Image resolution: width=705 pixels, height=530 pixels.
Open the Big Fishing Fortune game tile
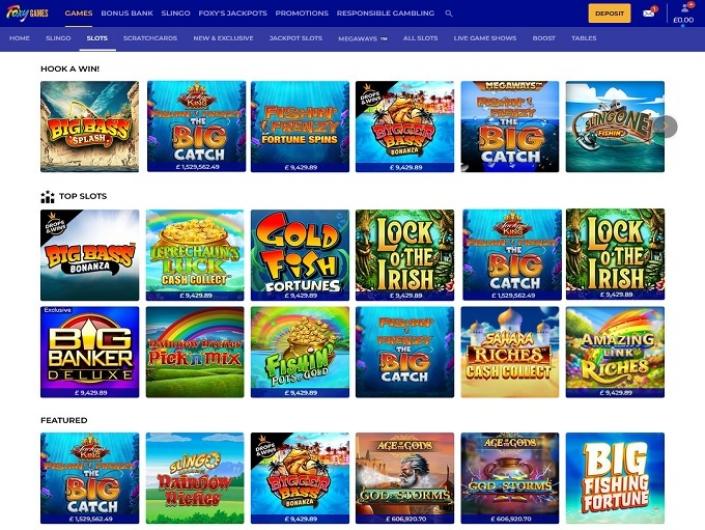pos(615,478)
